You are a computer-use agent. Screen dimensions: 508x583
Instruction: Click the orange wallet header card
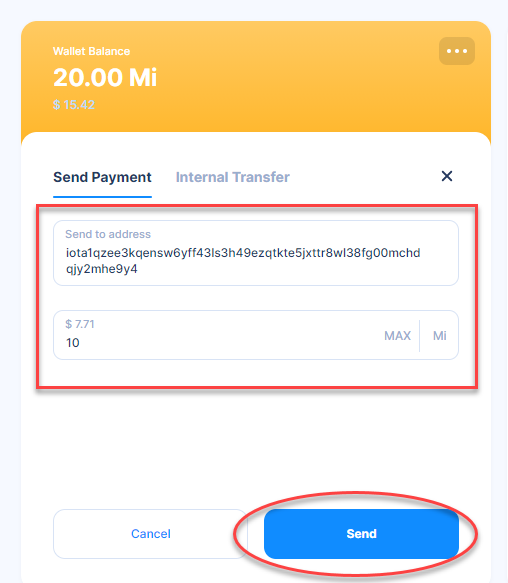[256, 76]
